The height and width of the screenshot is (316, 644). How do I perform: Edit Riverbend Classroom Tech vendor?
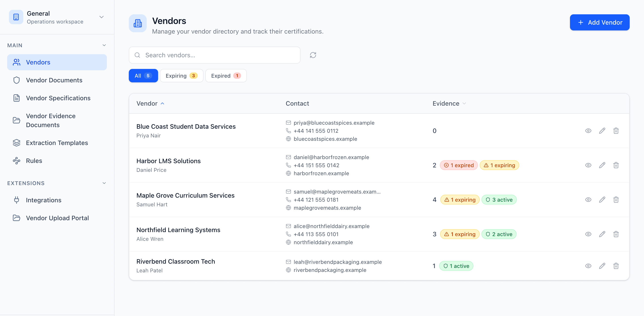pyautogui.click(x=602, y=266)
